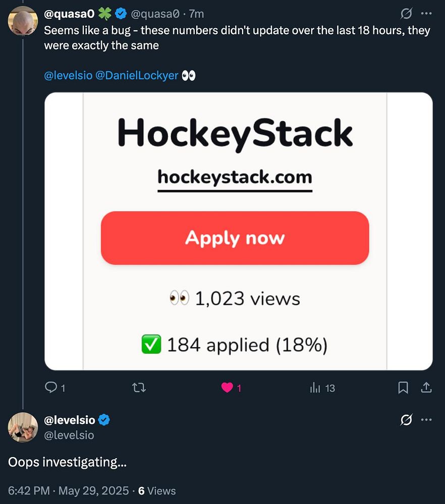
Task: Open Grok icon on levelsio tweet
Action: tap(406, 419)
